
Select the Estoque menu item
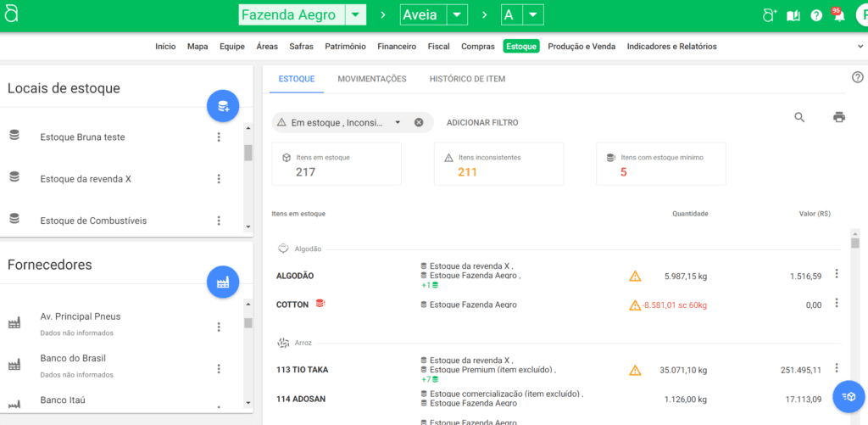tap(521, 47)
